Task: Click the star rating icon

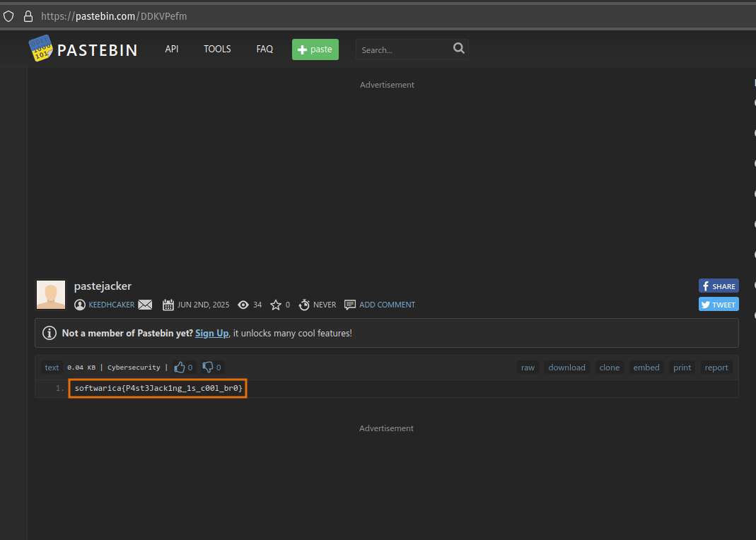Action: tap(276, 305)
